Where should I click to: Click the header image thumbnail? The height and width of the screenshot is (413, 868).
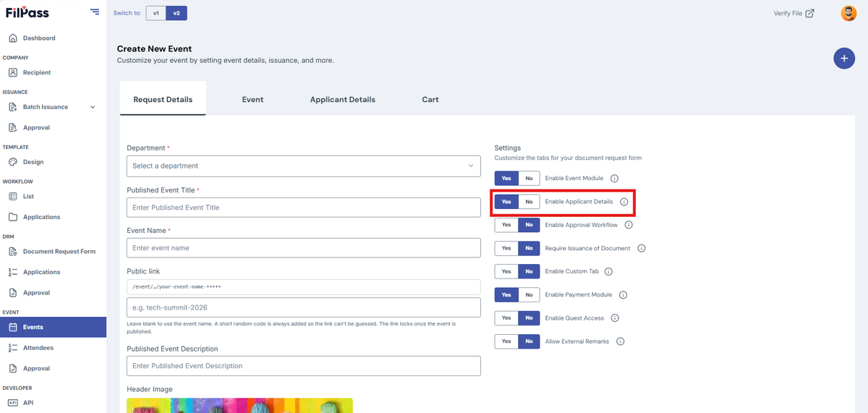click(239, 405)
